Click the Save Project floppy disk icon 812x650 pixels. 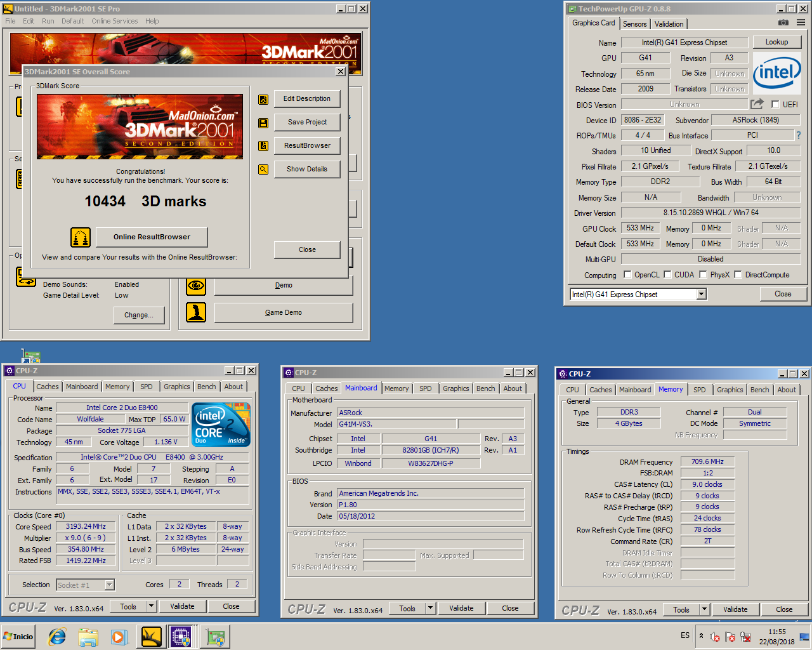point(263,123)
